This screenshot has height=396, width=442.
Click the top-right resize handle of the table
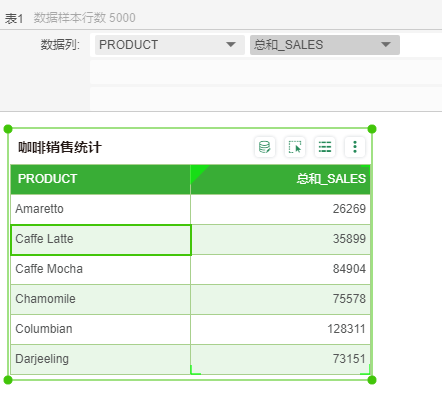pyautogui.click(x=372, y=129)
